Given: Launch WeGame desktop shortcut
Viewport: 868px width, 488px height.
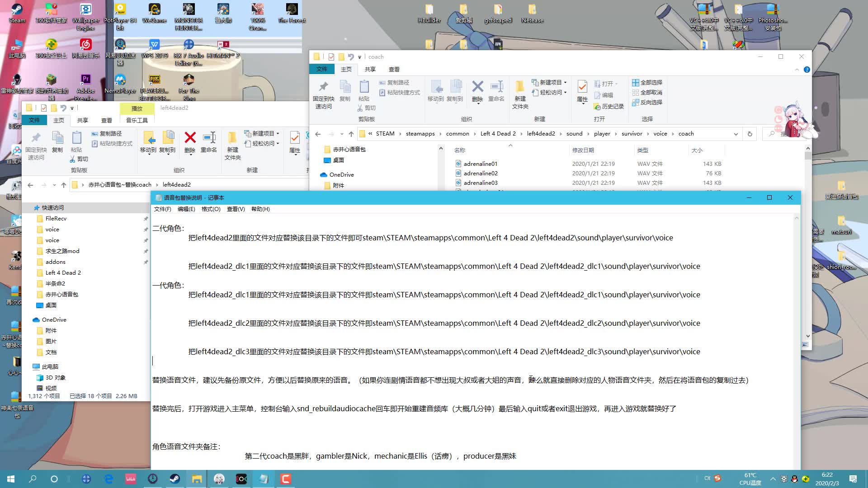Looking at the screenshot, I should 154,13.
